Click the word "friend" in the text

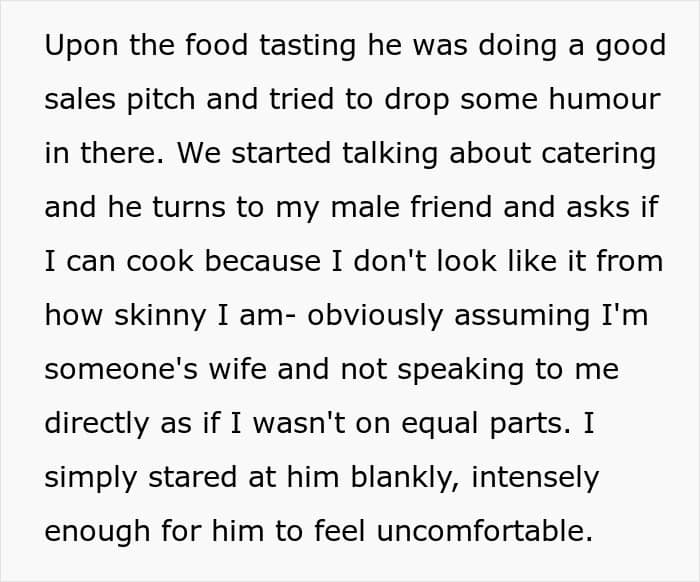pyautogui.click(x=451, y=208)
